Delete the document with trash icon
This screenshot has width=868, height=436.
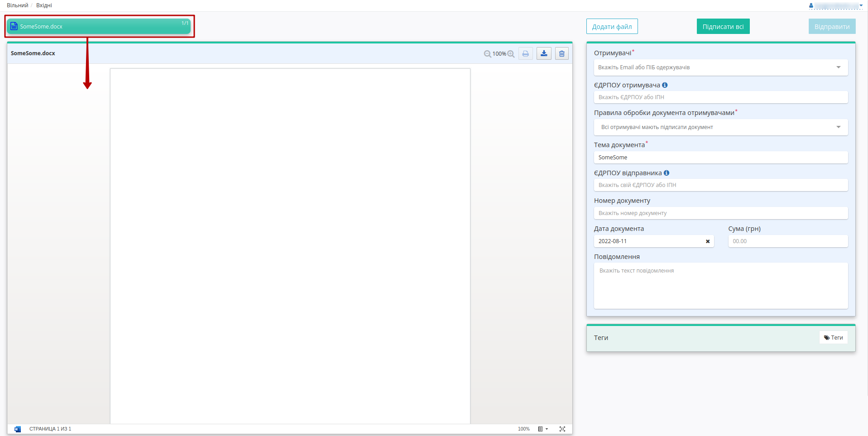562,53
